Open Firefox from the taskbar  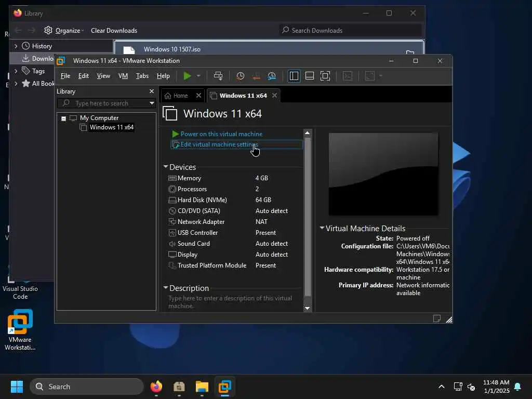point(156,387)
